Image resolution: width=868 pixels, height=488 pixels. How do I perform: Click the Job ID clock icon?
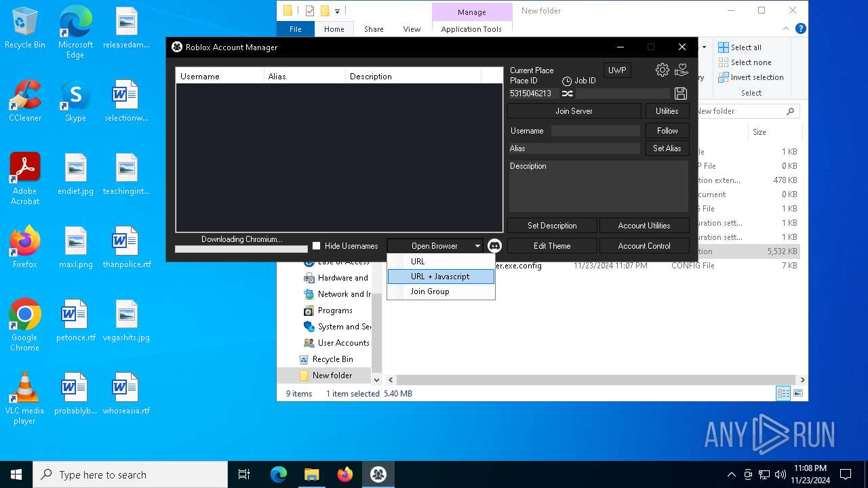(567, 81)
